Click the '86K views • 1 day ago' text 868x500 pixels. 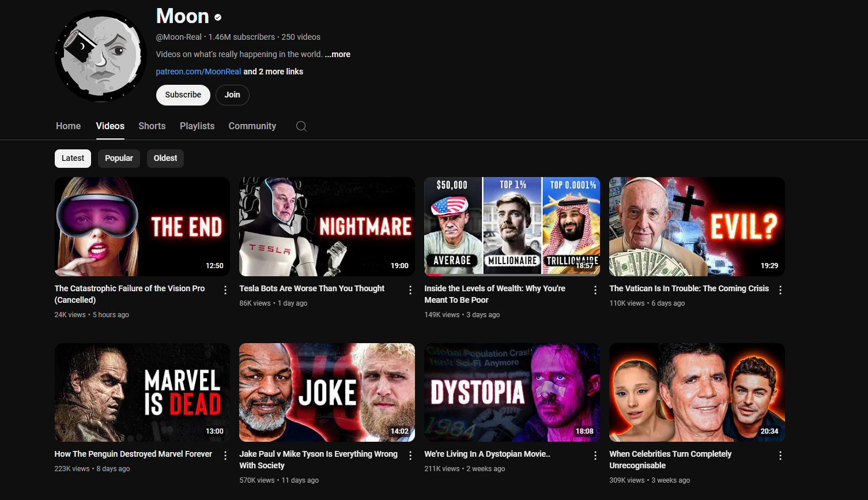coord(273,303)
